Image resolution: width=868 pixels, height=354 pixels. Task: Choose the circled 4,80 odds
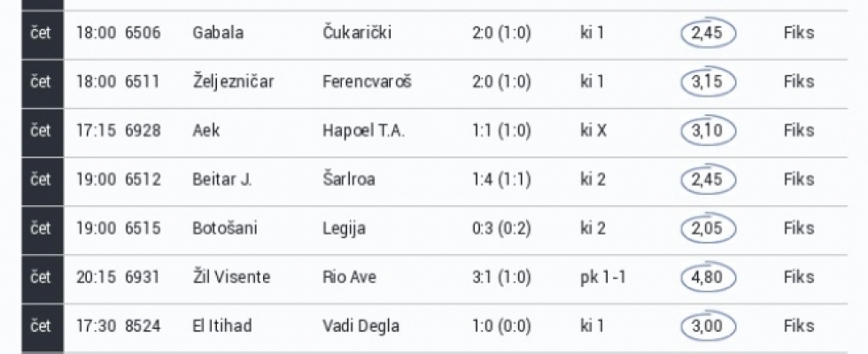707,277
